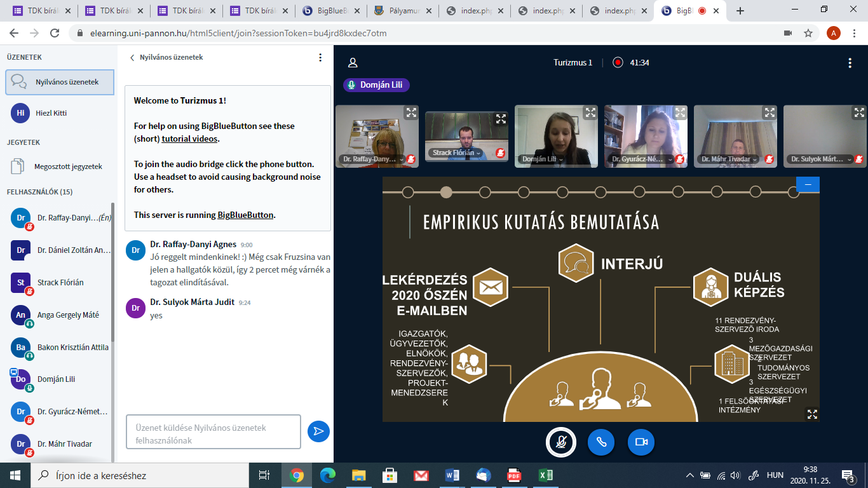This screenshot has height=488, width=868.
Task: Click the send message arrow button
Action: 318,431
